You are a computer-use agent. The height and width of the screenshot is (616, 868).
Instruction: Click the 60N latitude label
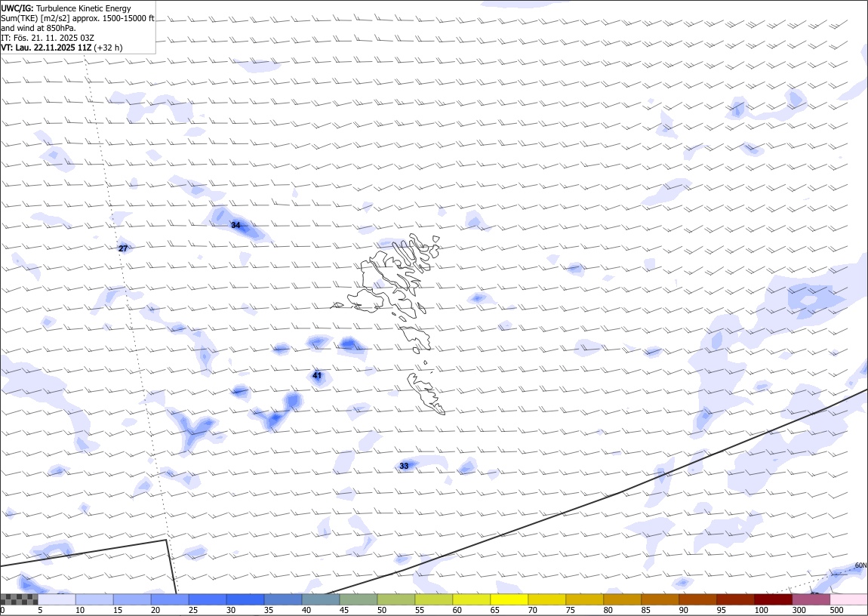tap(860, 565)
